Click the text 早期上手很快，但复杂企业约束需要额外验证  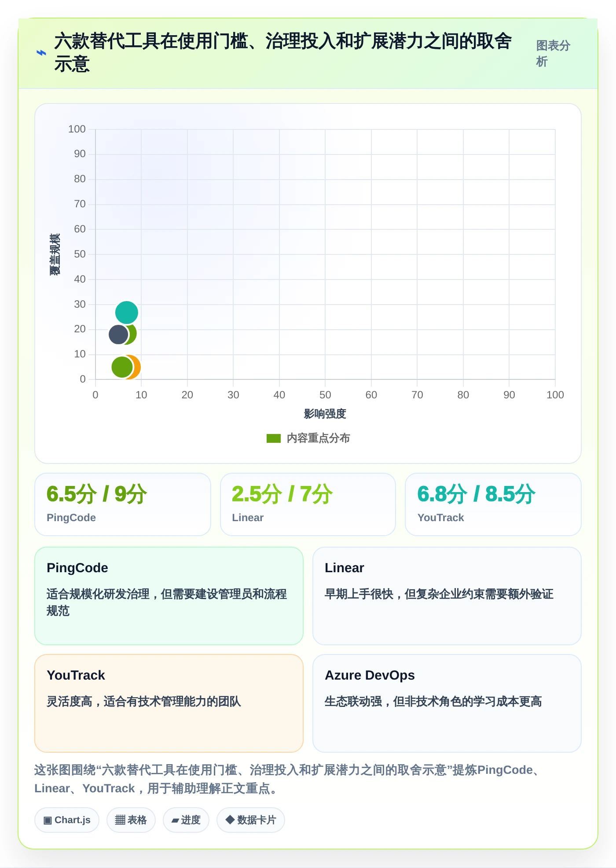point(439,594)
